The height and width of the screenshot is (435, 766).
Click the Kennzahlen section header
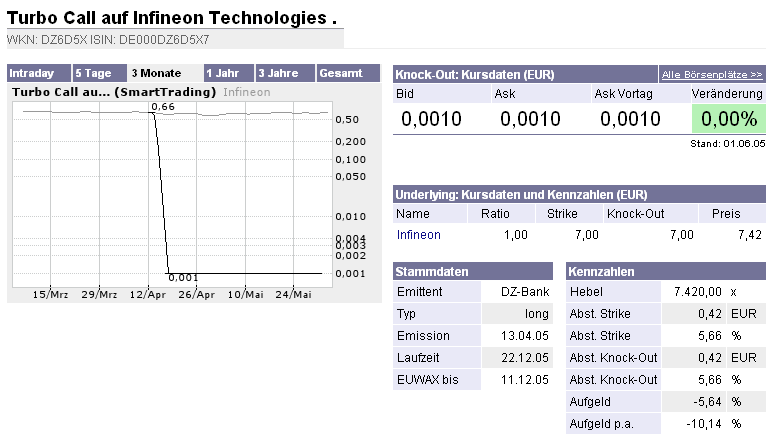666,271
